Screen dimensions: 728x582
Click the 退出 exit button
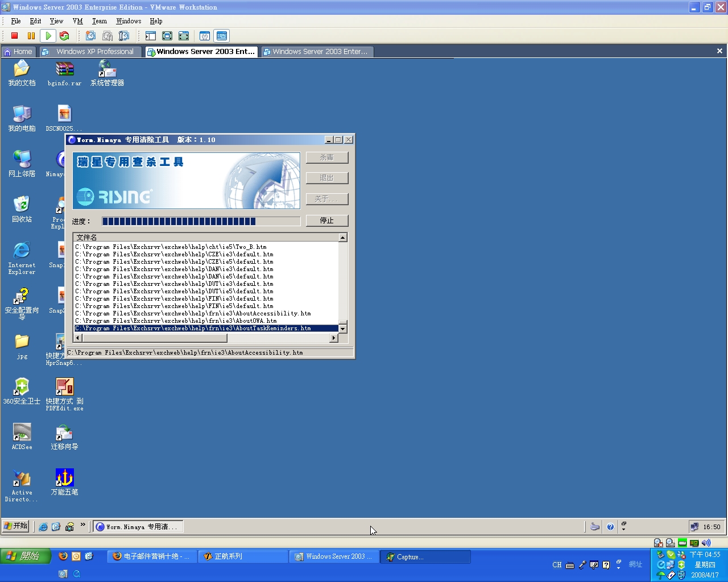(x=326, y=178)
